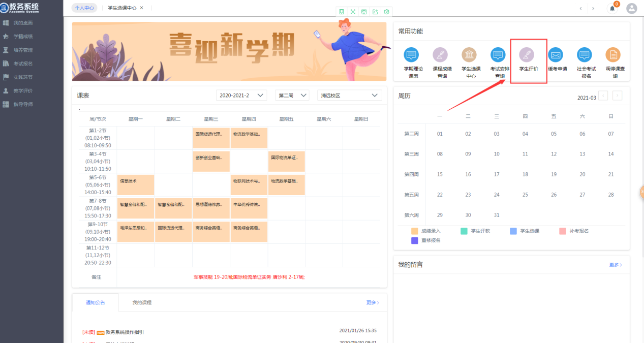Click the green settings gear icon

(386, 12)
